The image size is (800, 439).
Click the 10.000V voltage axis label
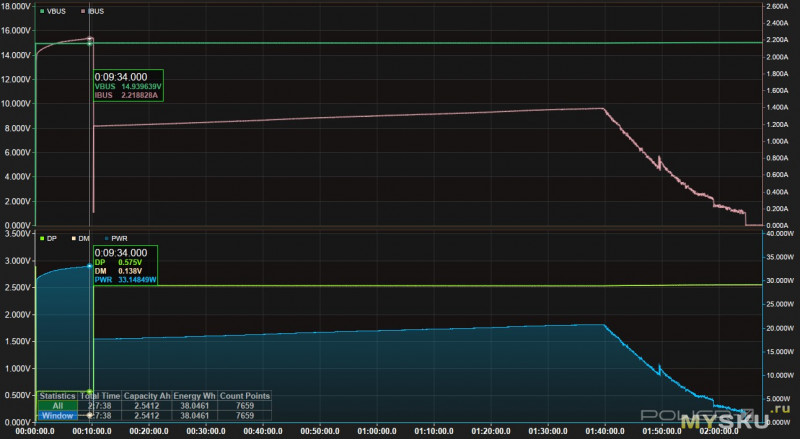(x=15, y=104)
